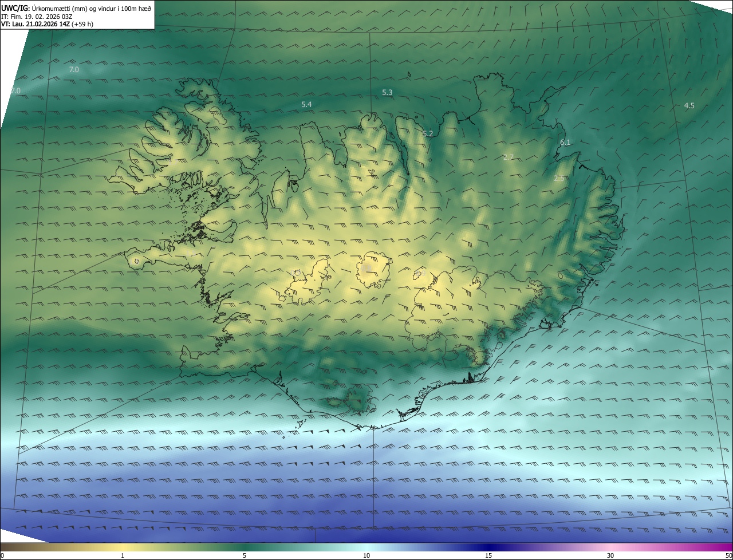Click the 6.1 value label

[565, 142]
